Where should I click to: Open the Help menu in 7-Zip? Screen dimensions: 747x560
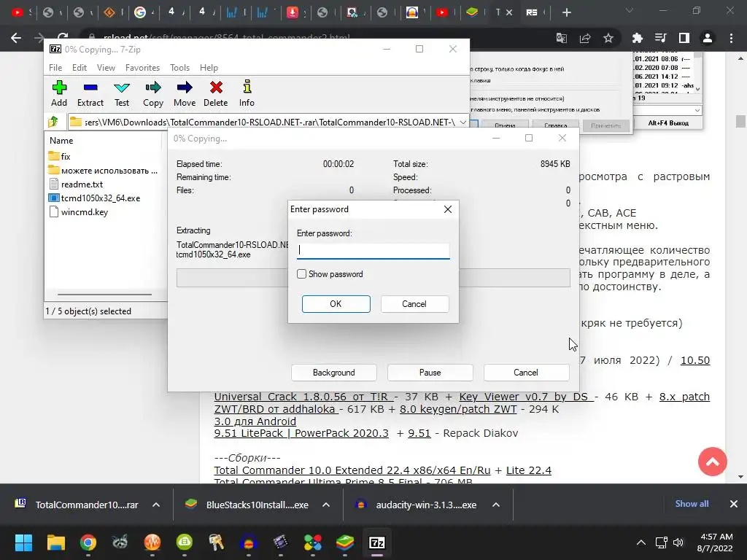(209, 68)
